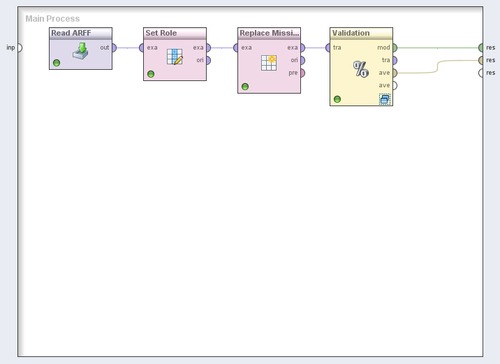The height and width of the screenshot is (364, 500).
Task: Click the Replace Missing Values grid icon
Action: click(x=269, y=63)
